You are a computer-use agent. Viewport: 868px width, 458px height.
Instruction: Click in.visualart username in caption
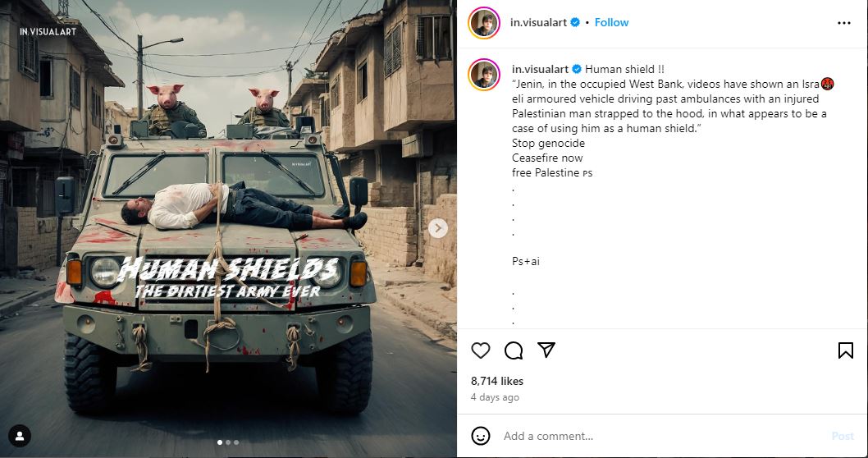point(539,69)
